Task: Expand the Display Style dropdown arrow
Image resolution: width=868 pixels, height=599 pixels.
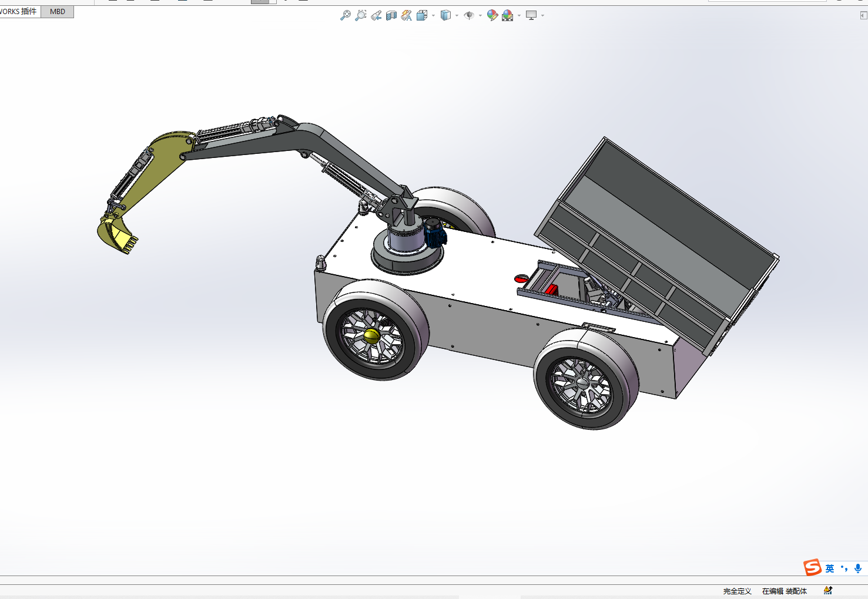Action: 457,16
